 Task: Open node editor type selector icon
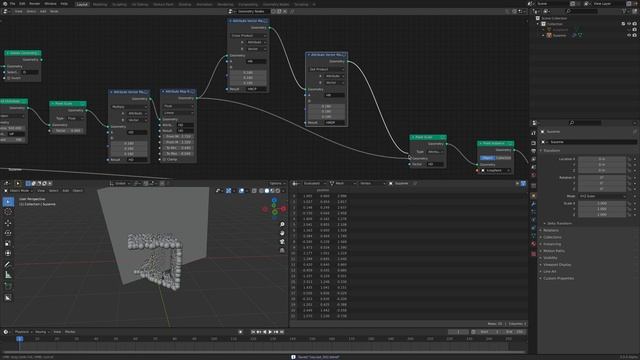coord(6,11)
